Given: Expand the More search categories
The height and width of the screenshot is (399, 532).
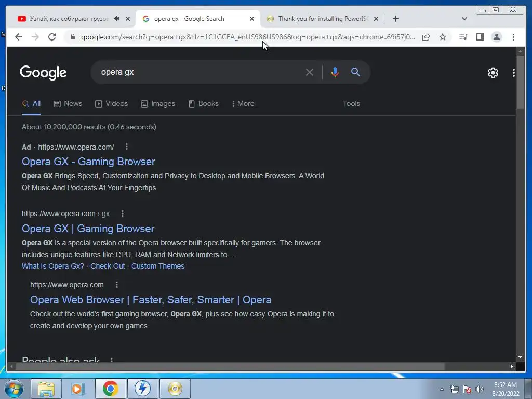Looking at the screenshot, I should (243, 104).
